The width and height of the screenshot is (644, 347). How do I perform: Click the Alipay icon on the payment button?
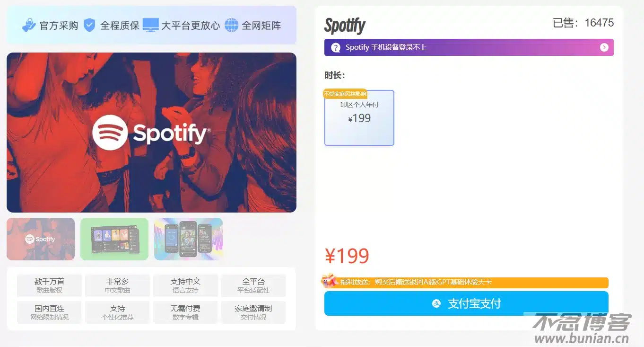pos(436,303)
